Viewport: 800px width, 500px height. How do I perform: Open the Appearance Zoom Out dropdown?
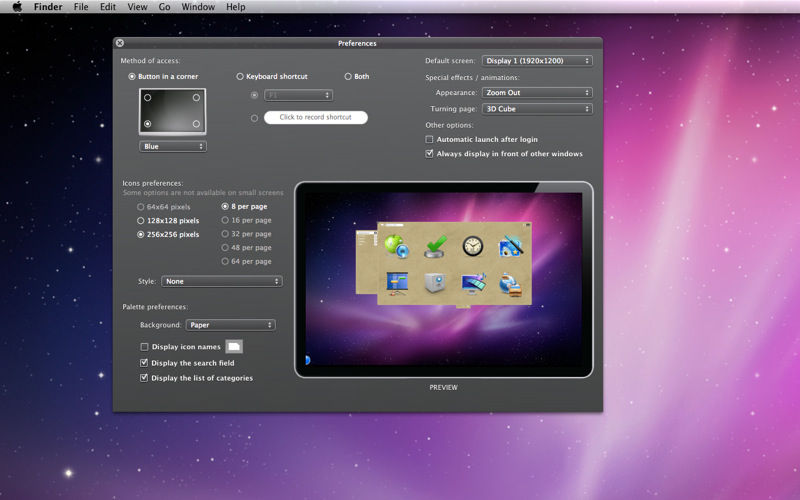tap(537, 93)
